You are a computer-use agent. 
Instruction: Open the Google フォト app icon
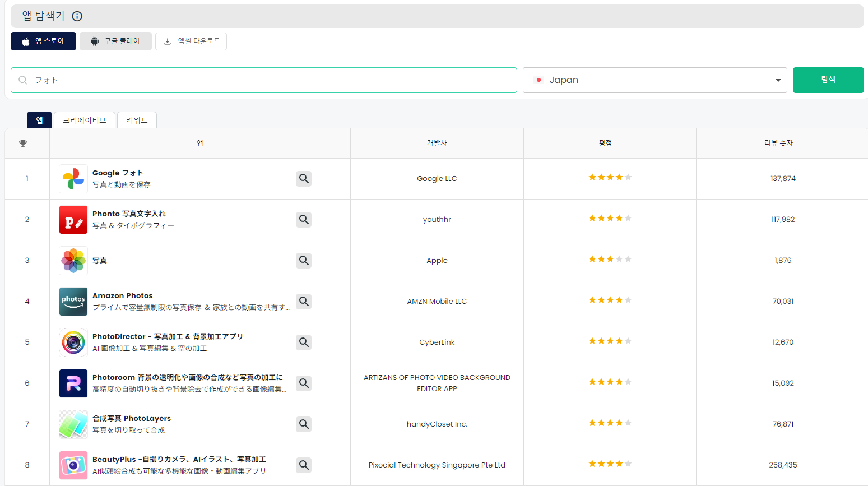pos(73,179)
